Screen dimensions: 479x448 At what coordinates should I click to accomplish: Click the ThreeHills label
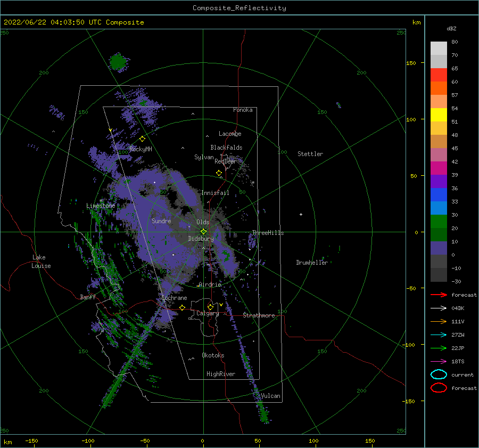coord(268,233)
